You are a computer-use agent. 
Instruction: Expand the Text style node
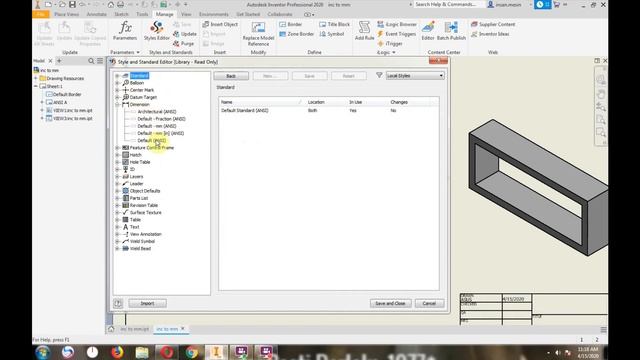[x=117, y=227]
